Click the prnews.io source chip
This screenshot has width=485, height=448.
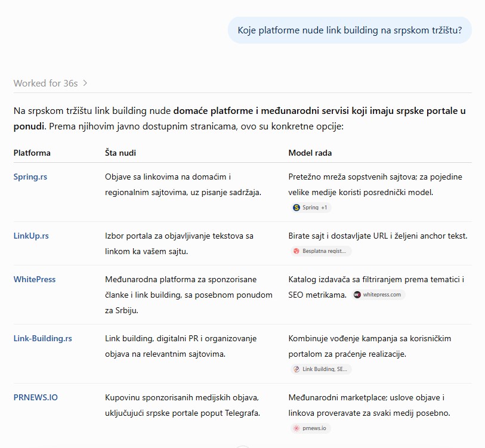(x=310, y=428)
